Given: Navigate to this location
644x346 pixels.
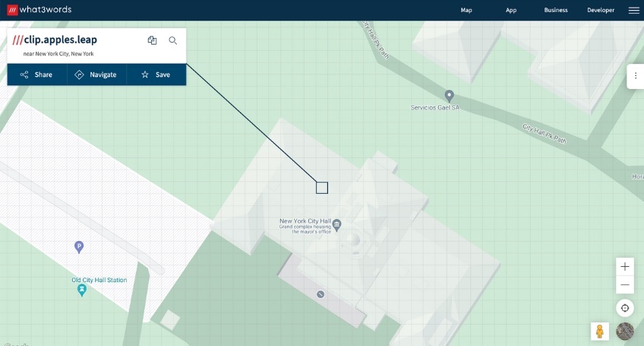Looking at the screenshot, I should (x=97, y=75).
